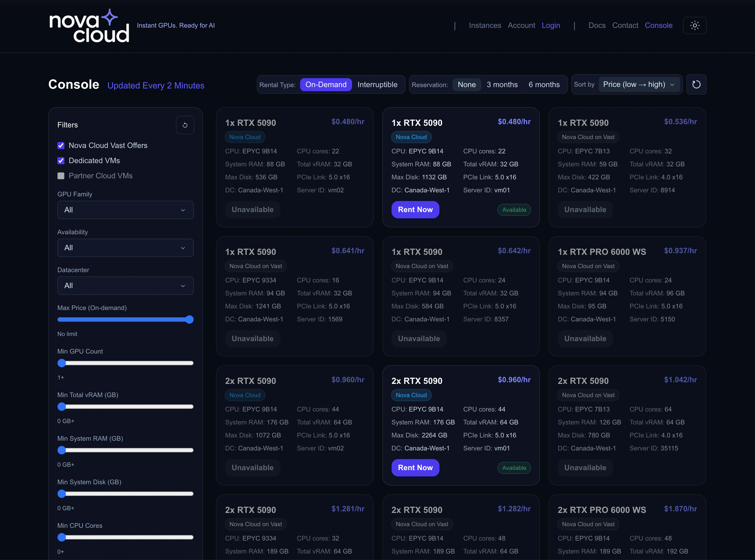The width and height of the screenshot is (755, 560).
Task: Click the $1.281/hr price
Action: pyautogui.click(x=348, y=509)
